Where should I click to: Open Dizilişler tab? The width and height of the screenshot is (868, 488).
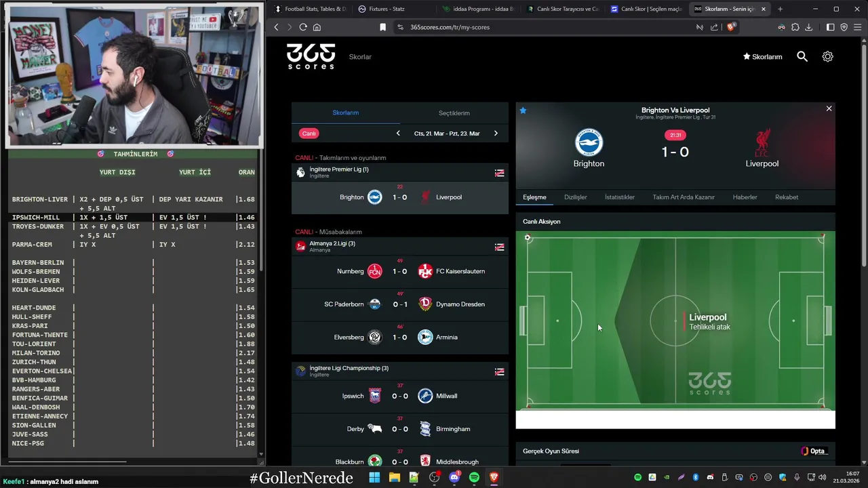pyautogui.click(x=576, y=197)
